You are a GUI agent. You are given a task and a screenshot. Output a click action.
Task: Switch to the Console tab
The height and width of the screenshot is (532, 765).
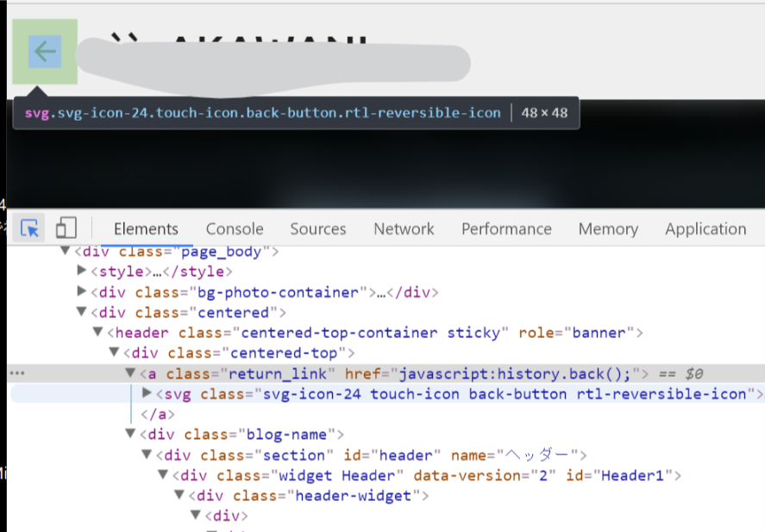click(x=234, y=228)
